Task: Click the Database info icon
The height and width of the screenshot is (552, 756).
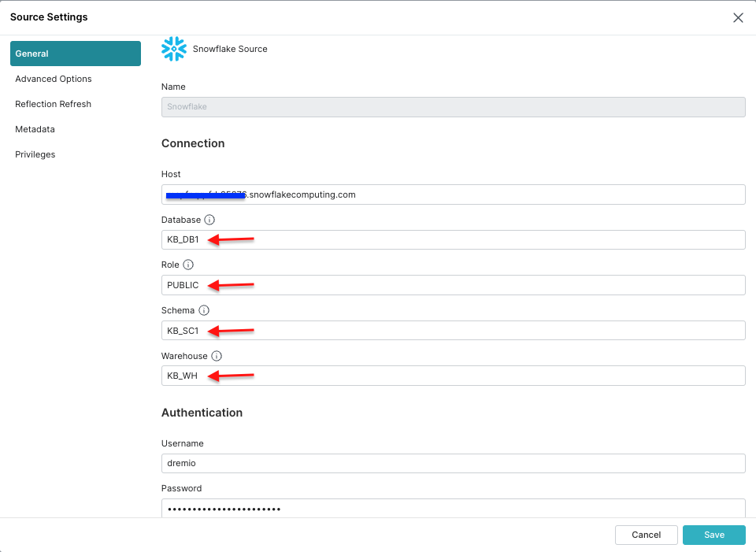Action: pyautogui.click(x=209, y=220)
